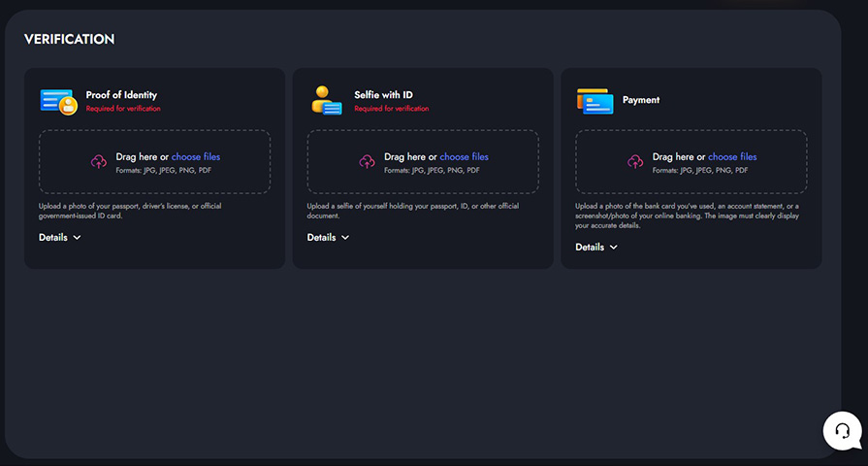
Task: Click the Payment card title
Action: (641, 100)
